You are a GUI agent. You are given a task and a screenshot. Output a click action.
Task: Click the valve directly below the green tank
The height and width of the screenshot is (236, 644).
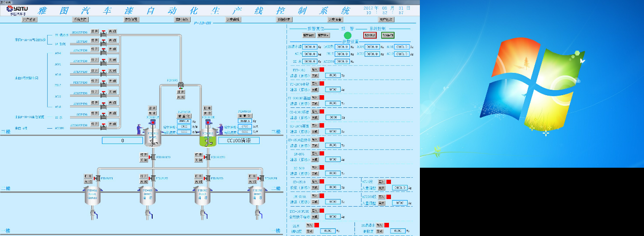click(x=208, y=158)
